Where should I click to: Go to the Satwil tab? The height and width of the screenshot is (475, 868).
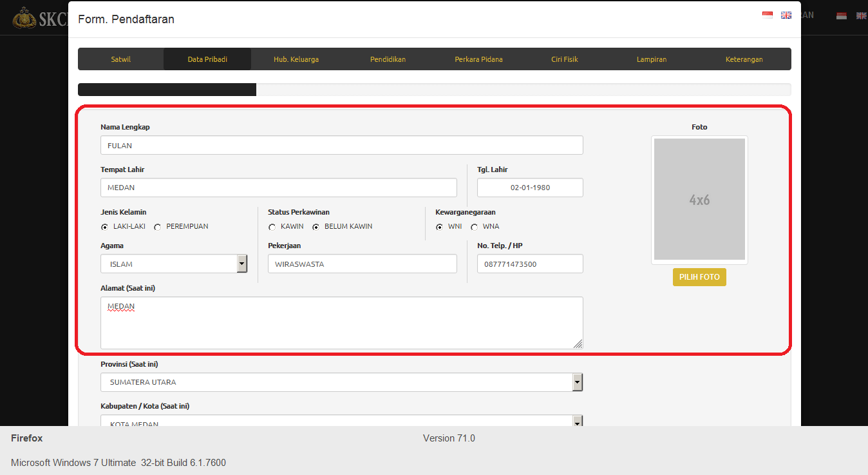(120, 59)
